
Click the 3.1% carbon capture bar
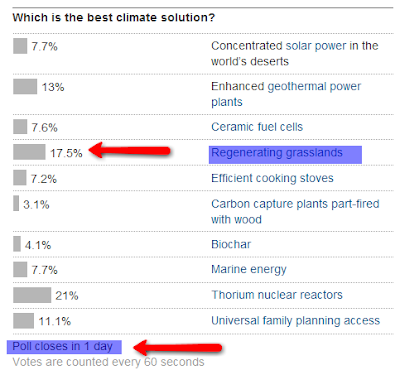pos(16,203)
